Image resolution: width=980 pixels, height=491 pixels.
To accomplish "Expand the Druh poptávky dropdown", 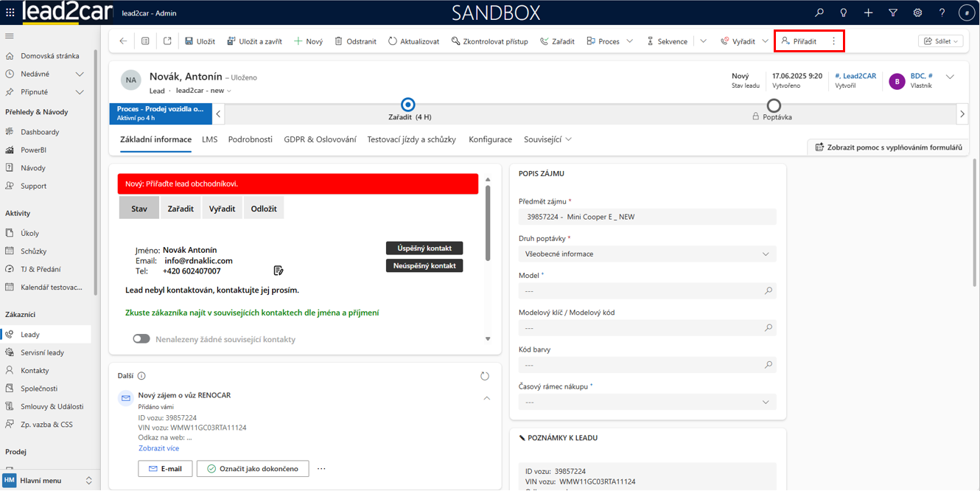I will [x=647, y=254].
